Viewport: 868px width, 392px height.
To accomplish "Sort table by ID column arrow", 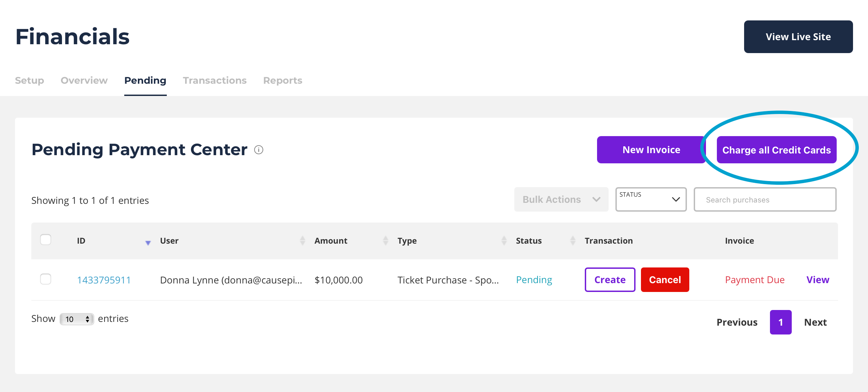I will 148,242.
